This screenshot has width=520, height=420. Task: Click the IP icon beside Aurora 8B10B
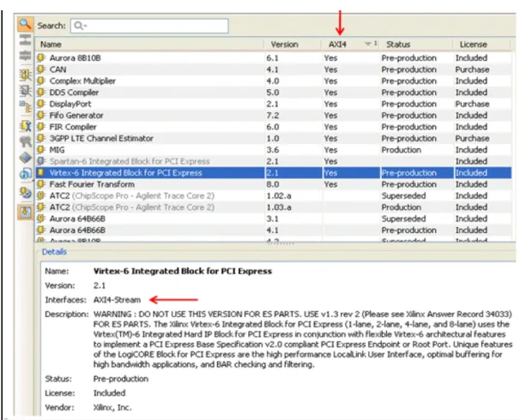(41, 58)
